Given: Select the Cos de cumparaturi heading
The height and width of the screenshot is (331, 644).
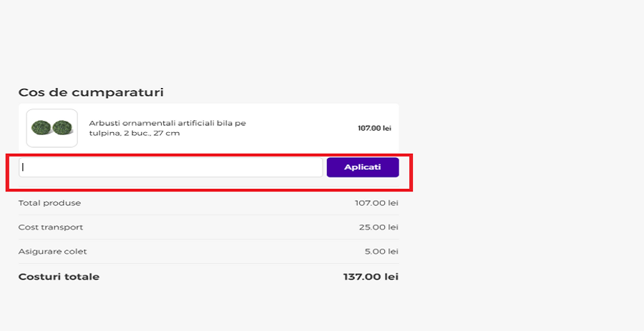Looking at the screenshot, I should [91, 92].
